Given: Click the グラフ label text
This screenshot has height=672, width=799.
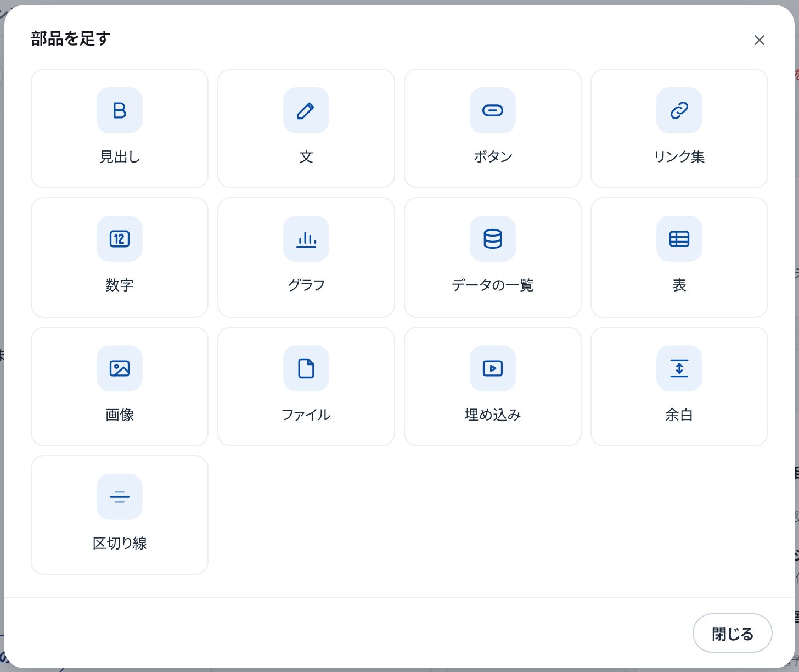Looking at the screenshot, I should 306,285.
